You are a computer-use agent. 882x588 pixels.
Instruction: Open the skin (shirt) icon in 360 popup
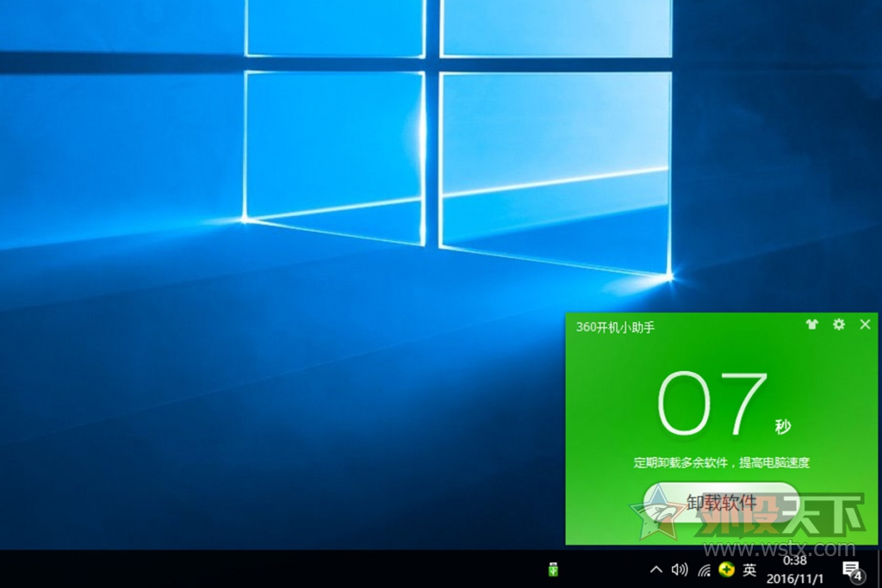click(x=811, y=325)
